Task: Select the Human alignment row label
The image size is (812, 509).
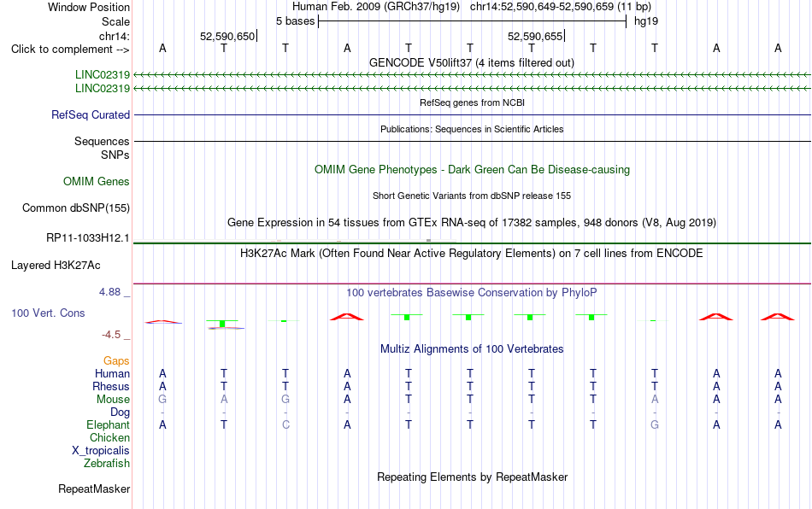Action: coord(112,373)
